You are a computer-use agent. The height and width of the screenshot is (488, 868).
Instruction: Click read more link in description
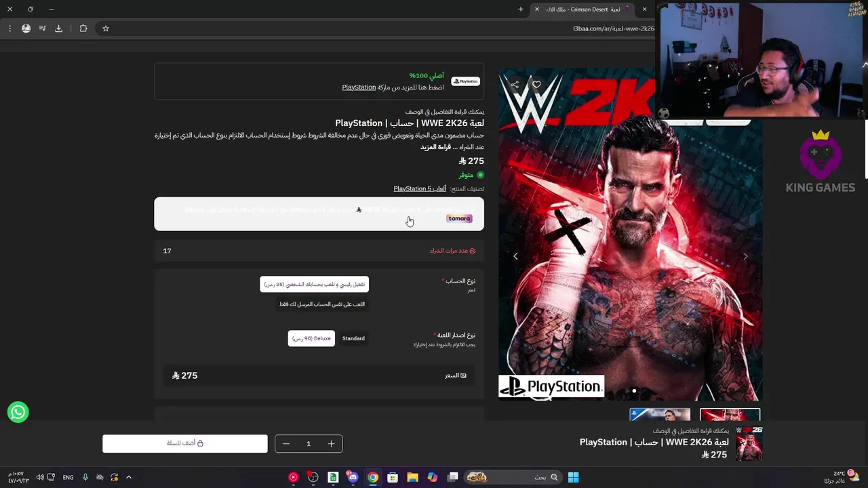click(435, 147)
